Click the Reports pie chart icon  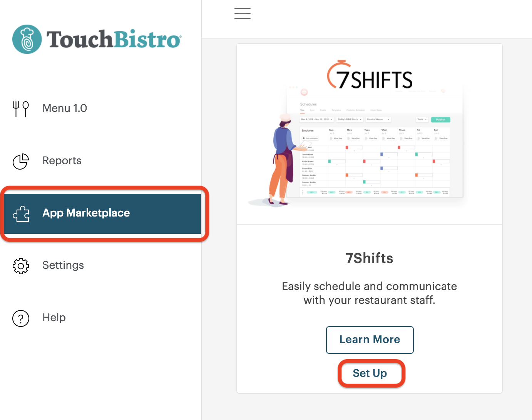(20, 161)
